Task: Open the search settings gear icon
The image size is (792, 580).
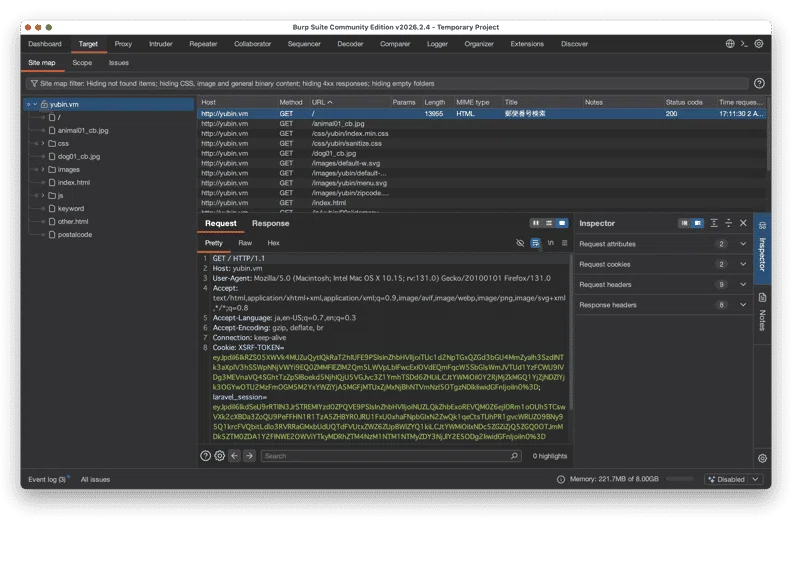Action: pyautogui.click(x=220, y=456)
